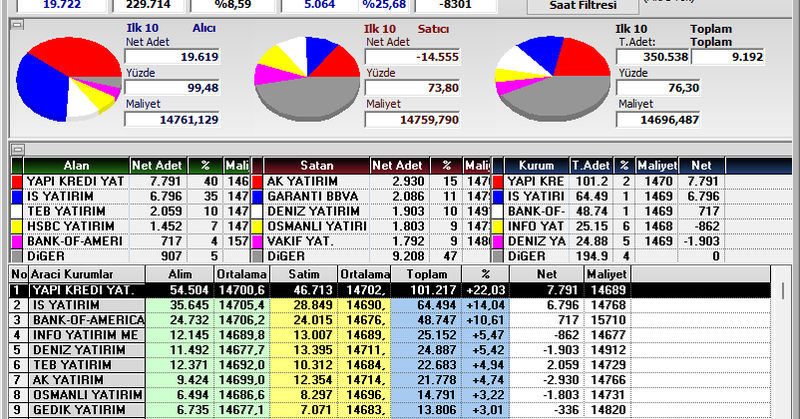This screenshot has height=419, width=800.
Task: Click gray swatch beside DiGER 9.208
Action: pyautogui.click(x=257, y=256)
